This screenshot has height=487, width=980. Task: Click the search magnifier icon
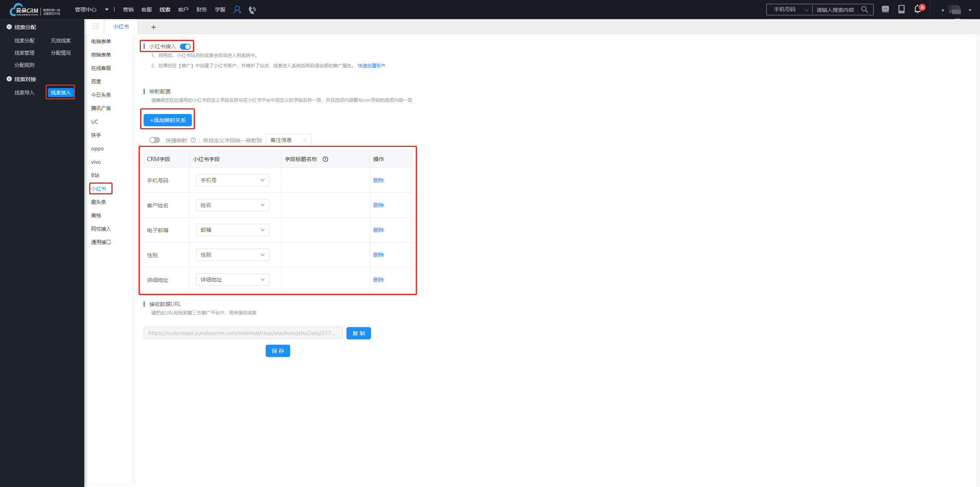864,10
